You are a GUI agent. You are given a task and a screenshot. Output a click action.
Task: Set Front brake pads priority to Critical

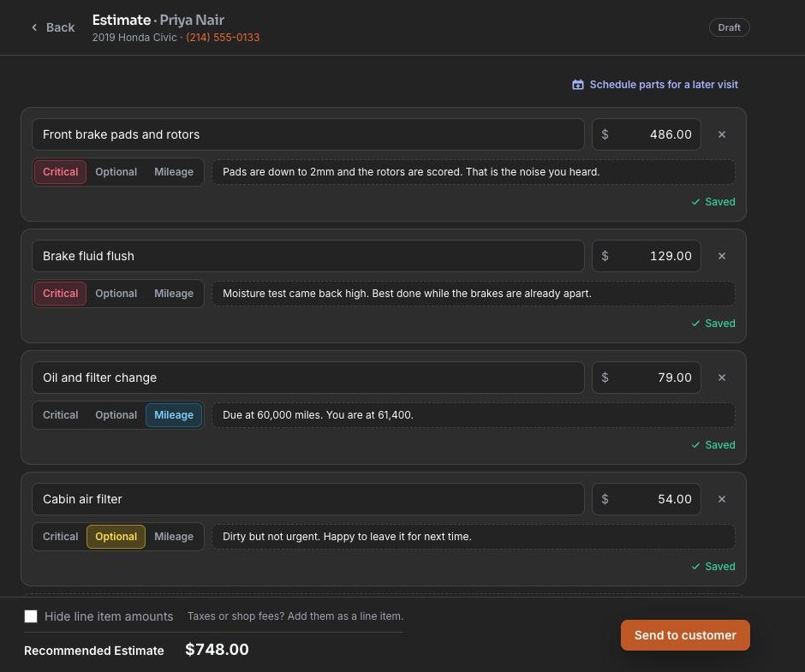[60, 172]
